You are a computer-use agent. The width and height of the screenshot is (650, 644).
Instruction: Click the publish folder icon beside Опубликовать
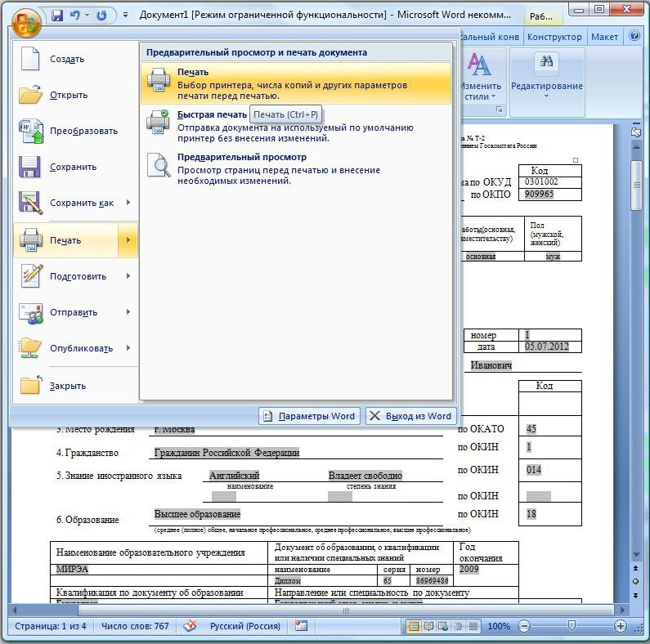pos(30,347)
